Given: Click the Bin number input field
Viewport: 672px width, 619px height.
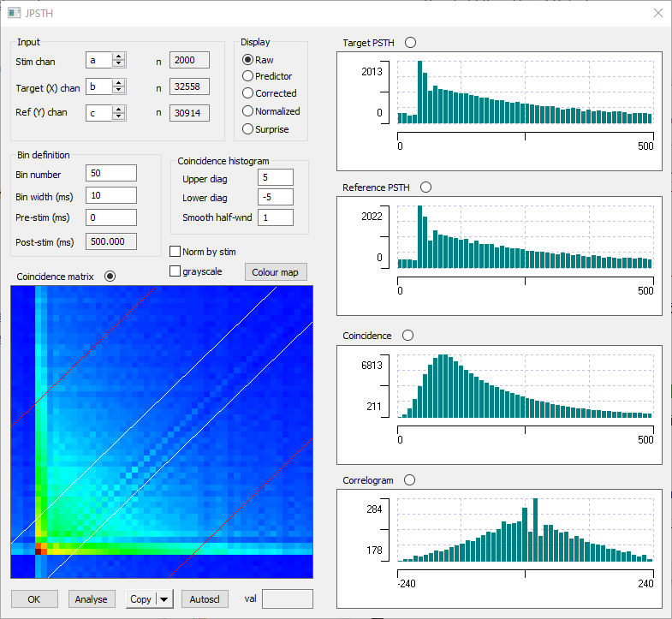Looking at the screenshot, I should pyautogui.click(x=110, y=173).
